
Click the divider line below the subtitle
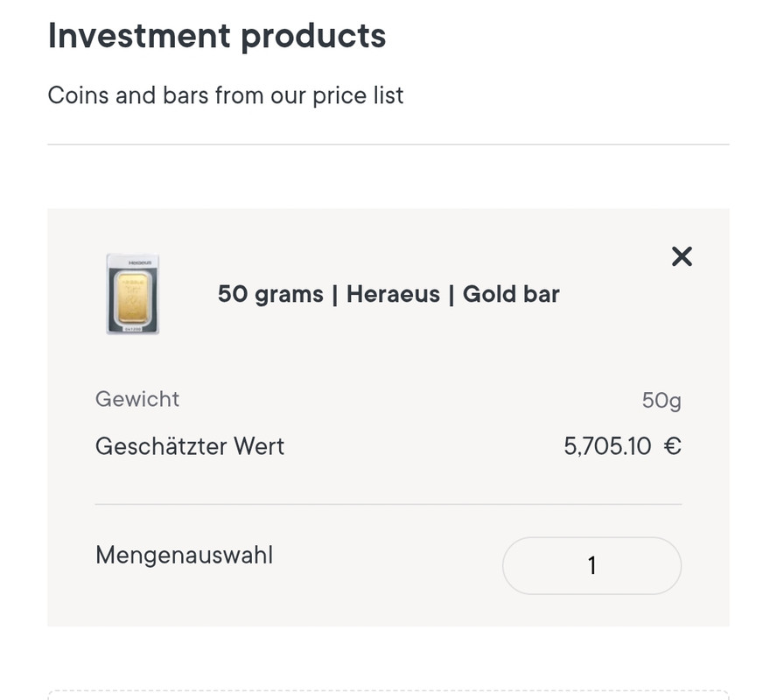[x=388, y=144]
